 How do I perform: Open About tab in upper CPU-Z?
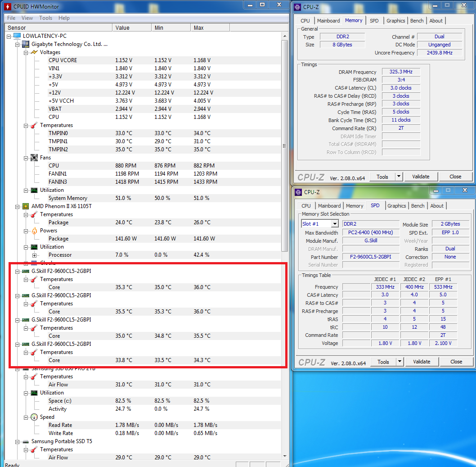(x=436, y=21)
